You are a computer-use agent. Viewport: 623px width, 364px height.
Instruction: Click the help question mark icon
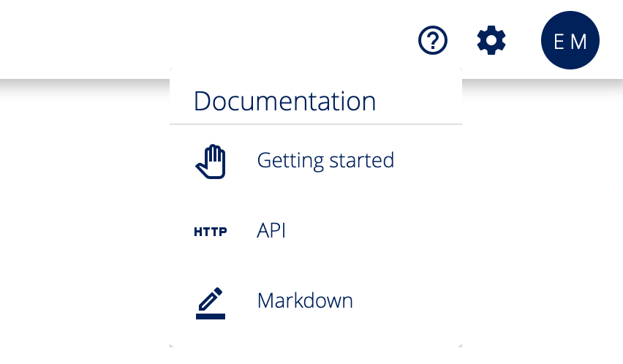point(433,40)
